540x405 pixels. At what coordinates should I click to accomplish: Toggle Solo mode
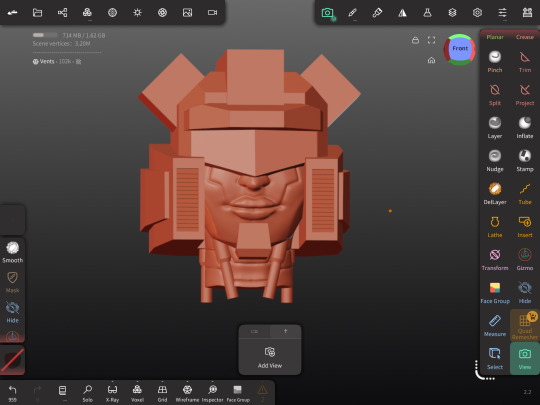click(x=87, y=393)
